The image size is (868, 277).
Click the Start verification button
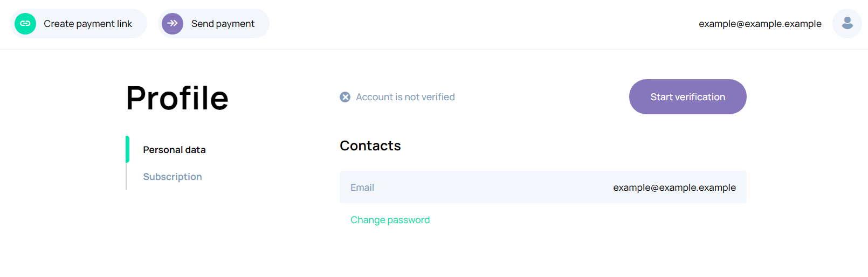(687, 97)
